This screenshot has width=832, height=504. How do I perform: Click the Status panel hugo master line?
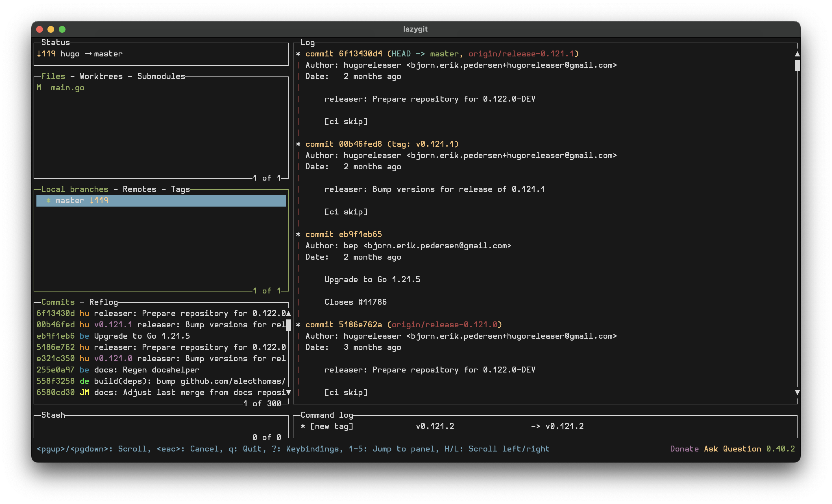[80, 54]
